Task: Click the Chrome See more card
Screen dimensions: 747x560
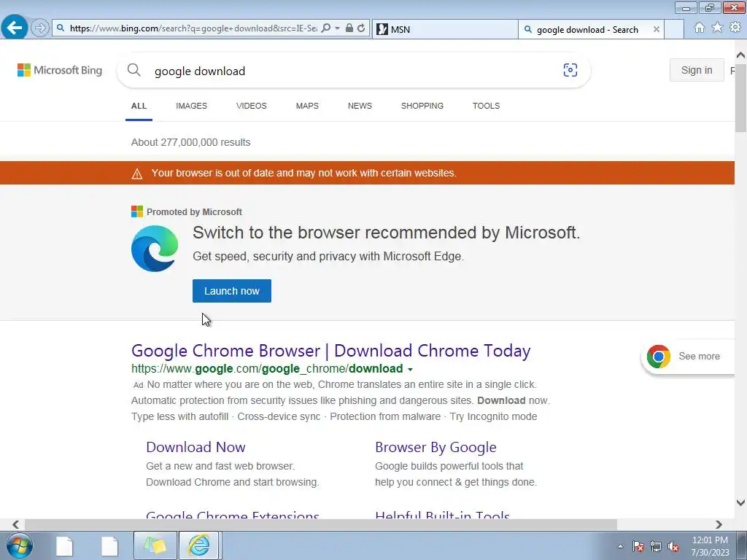Action: point(688,356)
